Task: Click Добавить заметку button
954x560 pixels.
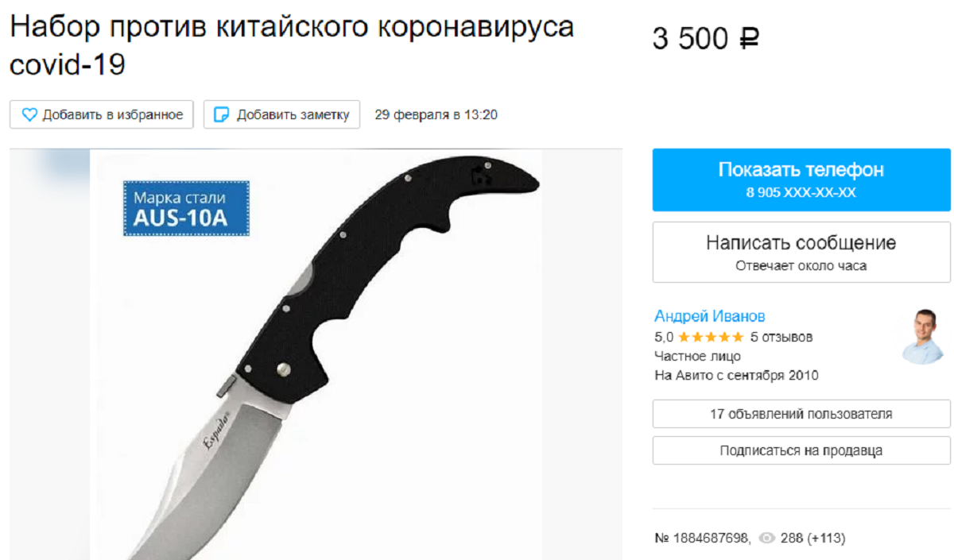Action: [282, 114]
